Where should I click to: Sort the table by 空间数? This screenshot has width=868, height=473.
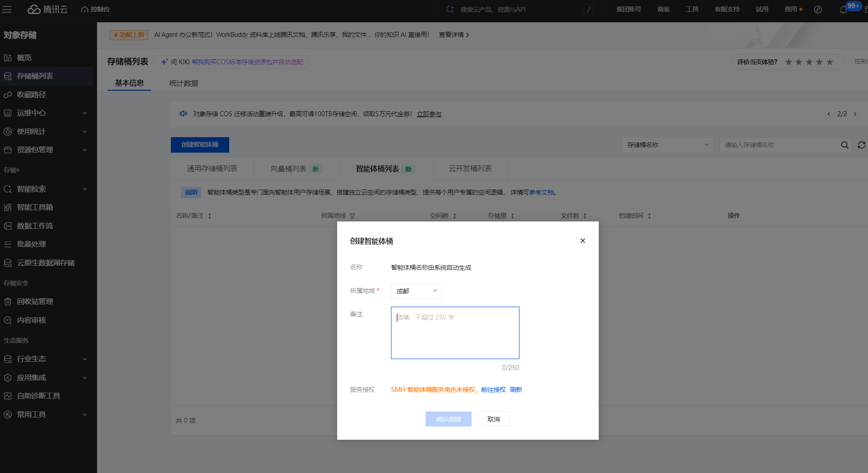tap(455, 216)
